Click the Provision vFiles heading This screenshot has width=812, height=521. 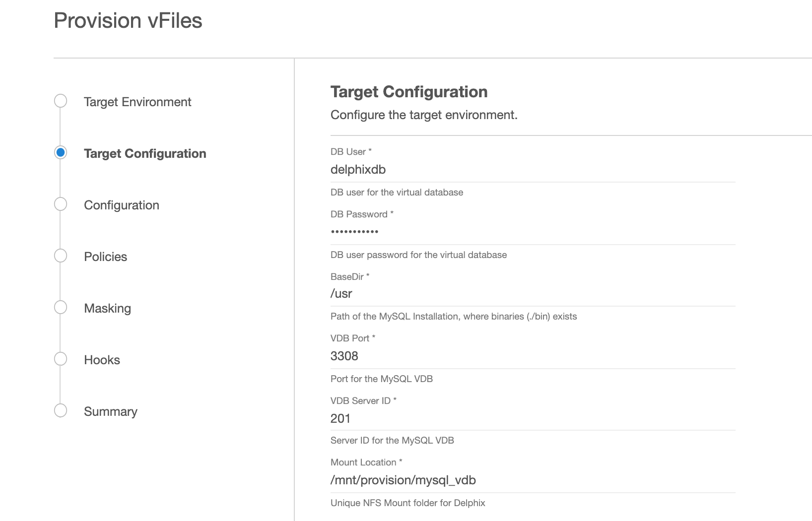[x=128, y=20]
